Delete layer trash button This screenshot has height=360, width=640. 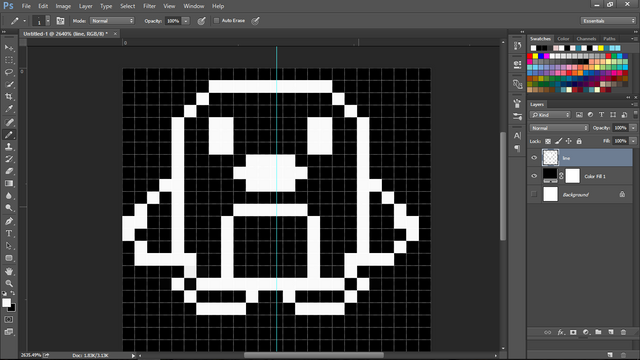click(x=623, y=332)
